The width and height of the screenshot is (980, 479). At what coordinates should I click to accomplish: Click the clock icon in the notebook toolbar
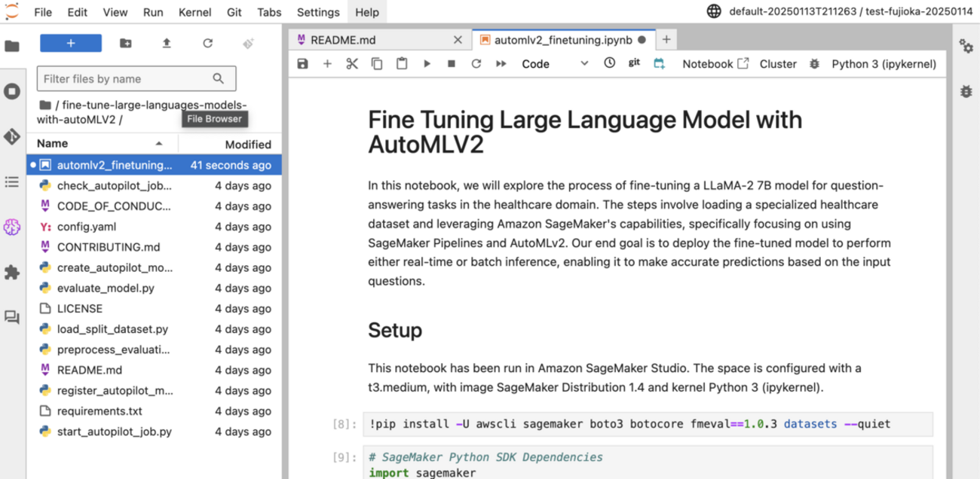pos(609,63)
